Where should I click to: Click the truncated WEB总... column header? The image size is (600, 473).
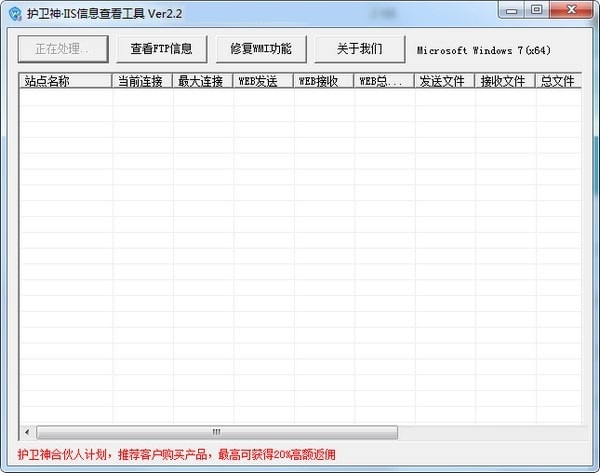383,82
